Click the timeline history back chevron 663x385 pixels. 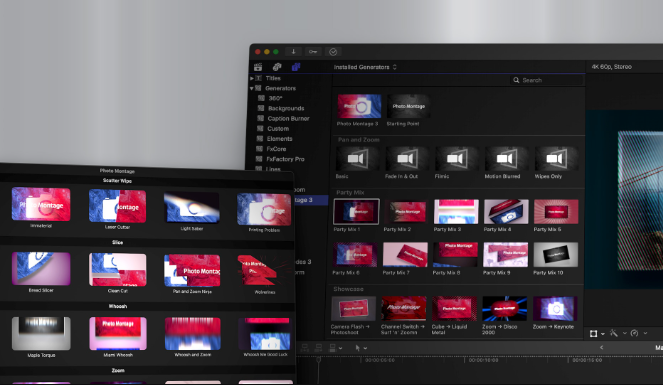601,347
